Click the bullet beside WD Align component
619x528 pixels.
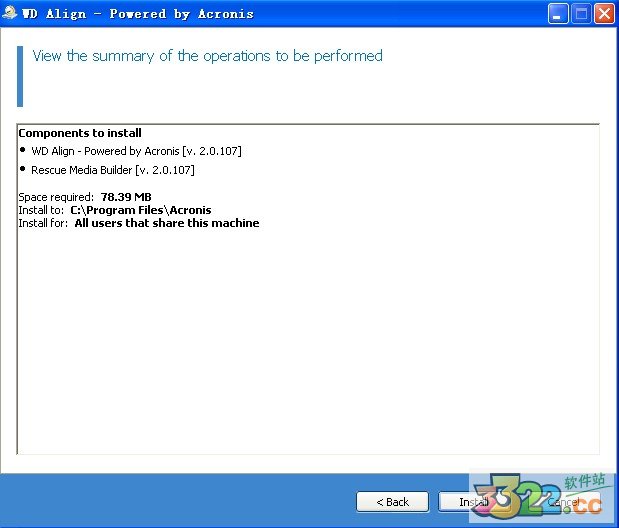pyautogui.click(x=23, y=150)
